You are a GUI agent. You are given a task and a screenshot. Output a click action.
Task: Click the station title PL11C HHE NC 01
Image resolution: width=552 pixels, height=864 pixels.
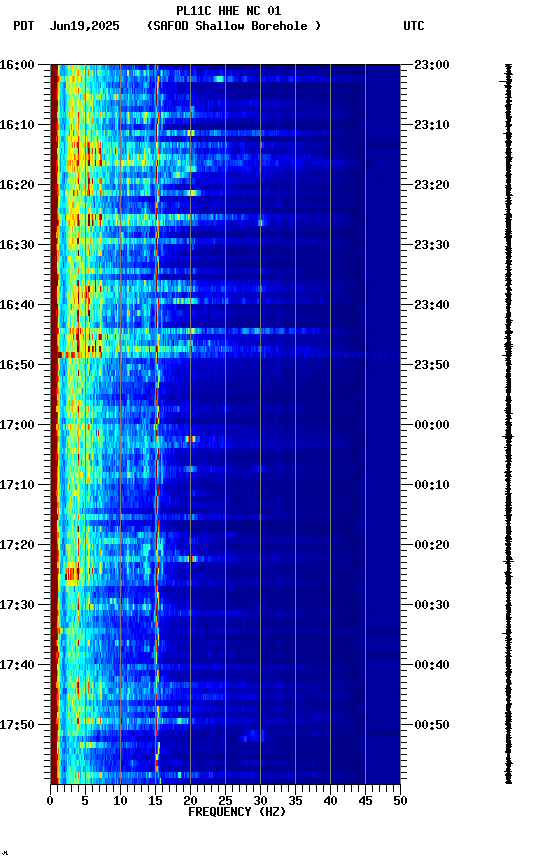pyautogui.click(x=229, y=11)
